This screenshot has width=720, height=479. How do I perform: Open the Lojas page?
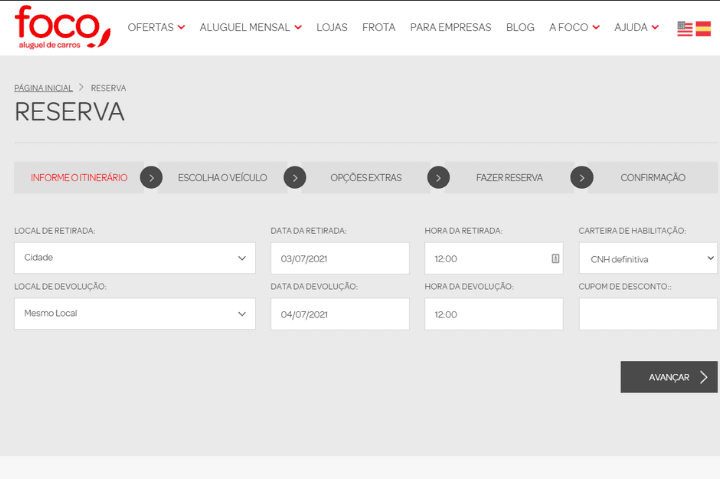coord(332,28)
